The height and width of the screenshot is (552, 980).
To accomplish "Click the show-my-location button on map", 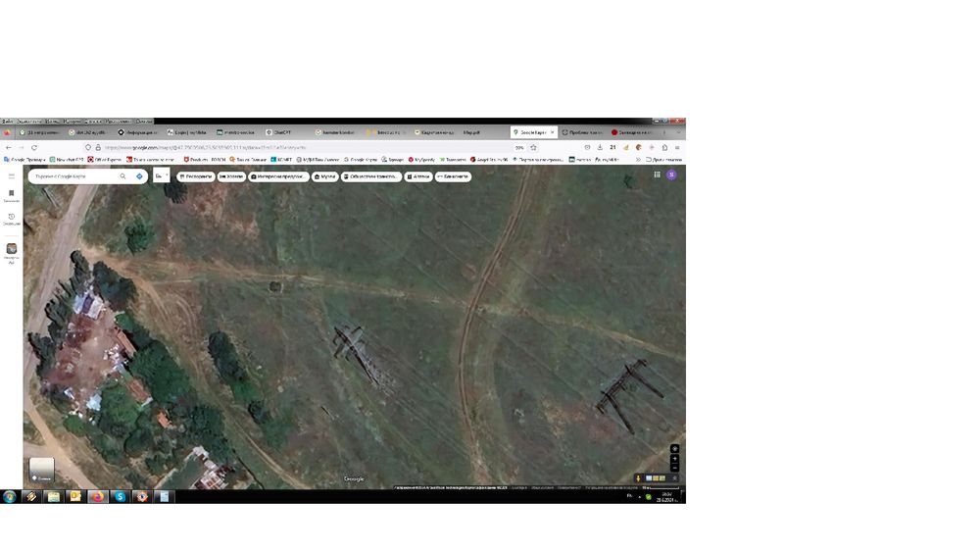I will coord(674,448).
